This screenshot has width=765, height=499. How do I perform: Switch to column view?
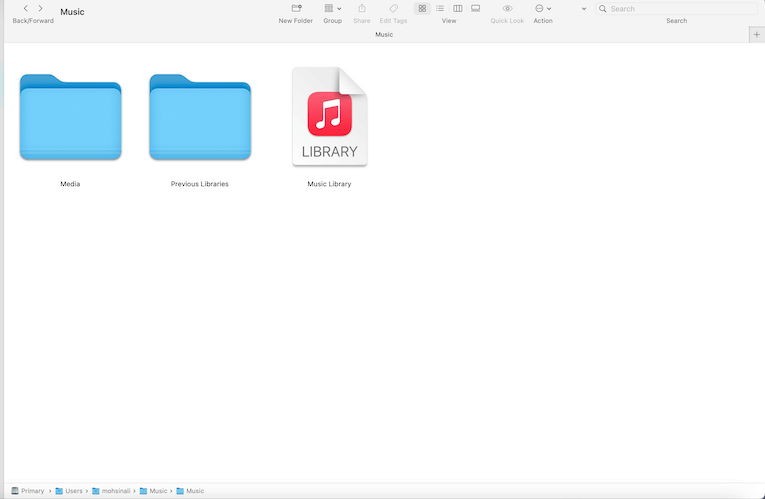pos(458,8)
